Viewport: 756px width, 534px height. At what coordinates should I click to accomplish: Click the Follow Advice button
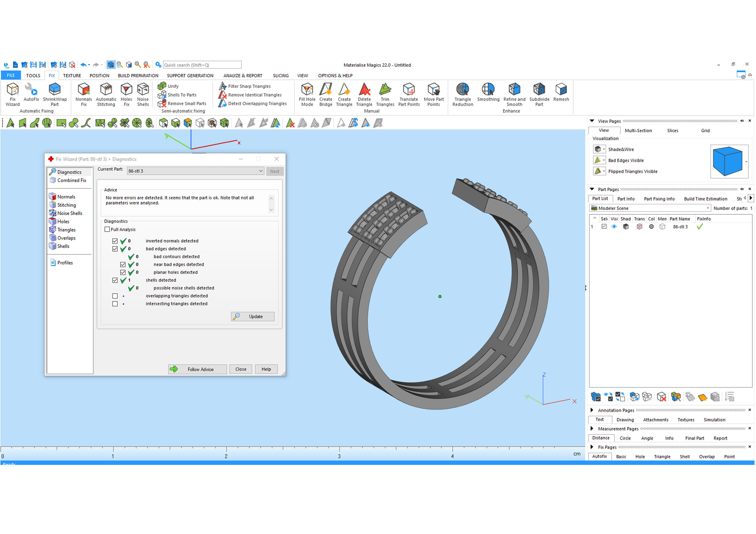[197, 369]
